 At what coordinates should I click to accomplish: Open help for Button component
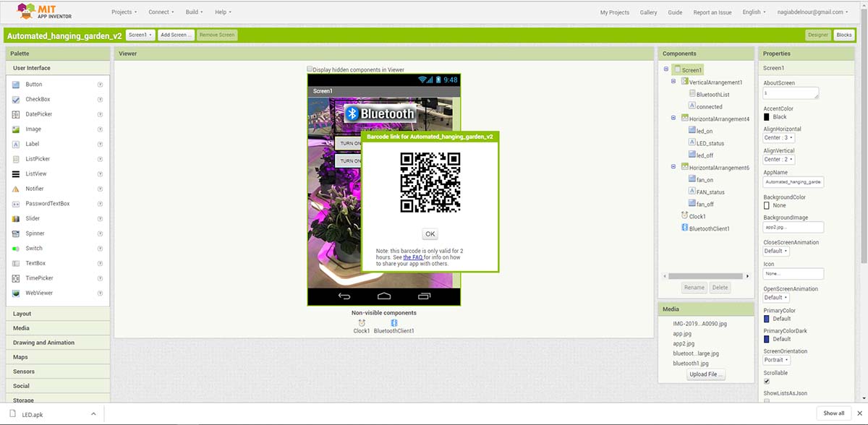[x=100, y=85]
